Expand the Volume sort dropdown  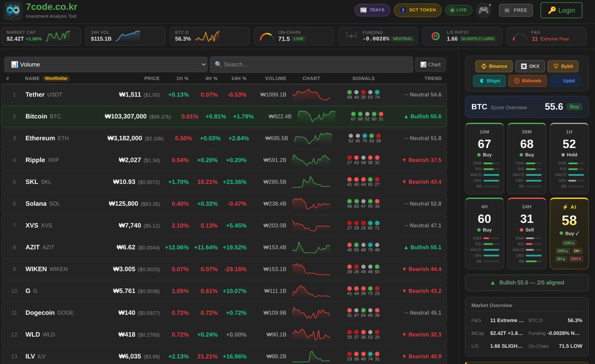[x=106, y=64]
